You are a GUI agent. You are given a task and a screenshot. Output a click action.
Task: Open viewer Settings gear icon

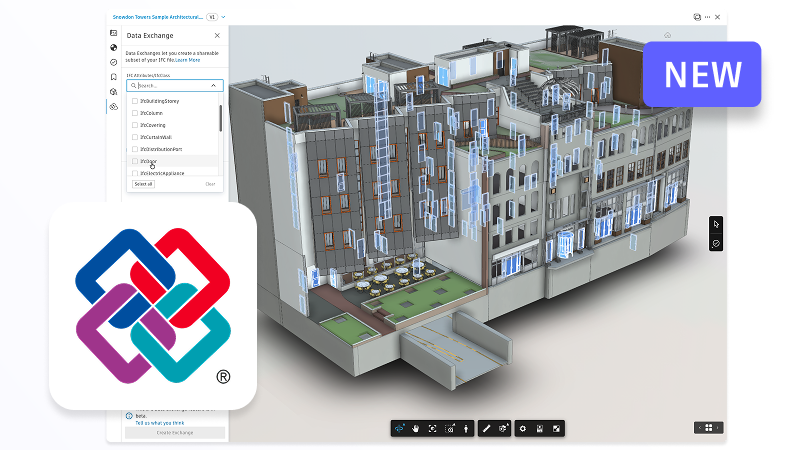(x=522, y=428)
